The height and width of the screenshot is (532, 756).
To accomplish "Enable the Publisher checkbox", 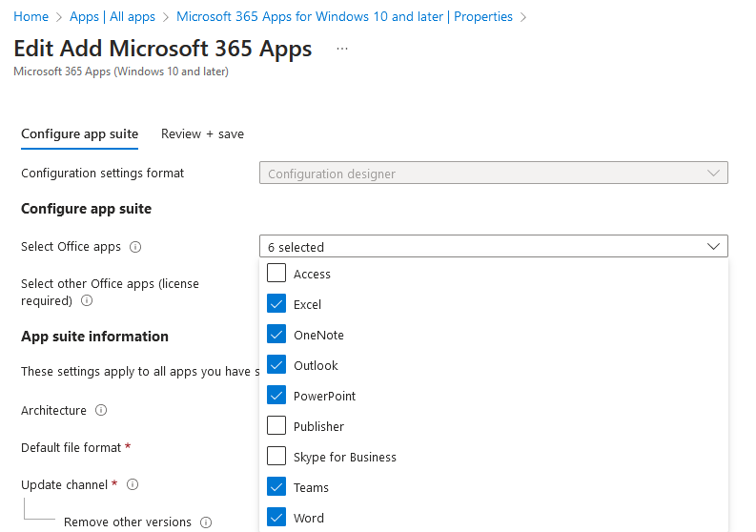I will [x=276, y=425].
